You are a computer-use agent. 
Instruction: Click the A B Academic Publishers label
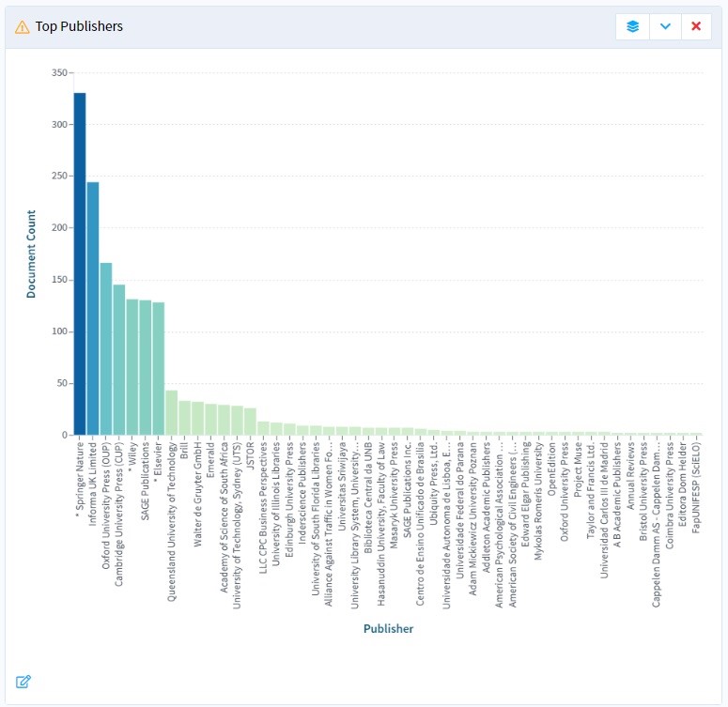tap(617, 494)
